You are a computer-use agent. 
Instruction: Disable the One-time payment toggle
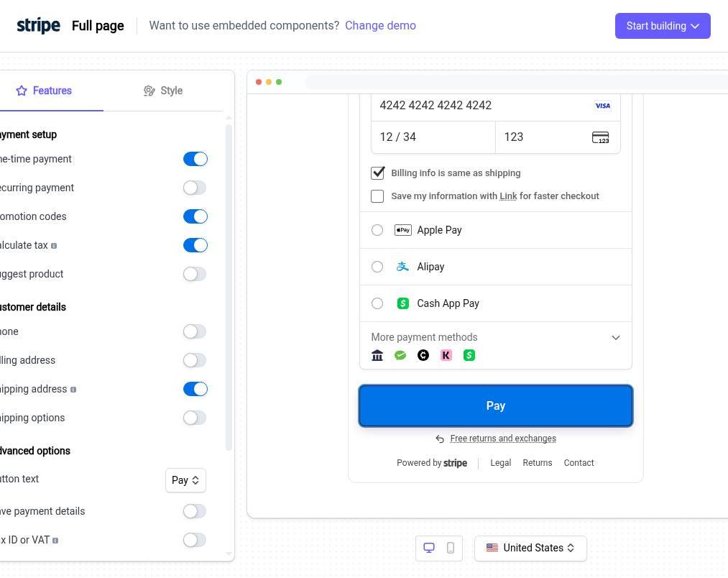click(x=195, y=159)
